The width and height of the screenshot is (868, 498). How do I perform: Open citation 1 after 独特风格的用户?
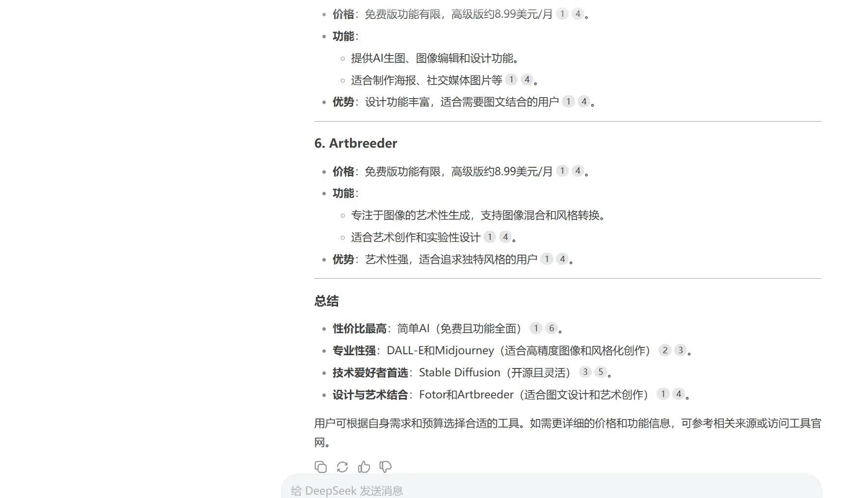click(x=547, y=259)
